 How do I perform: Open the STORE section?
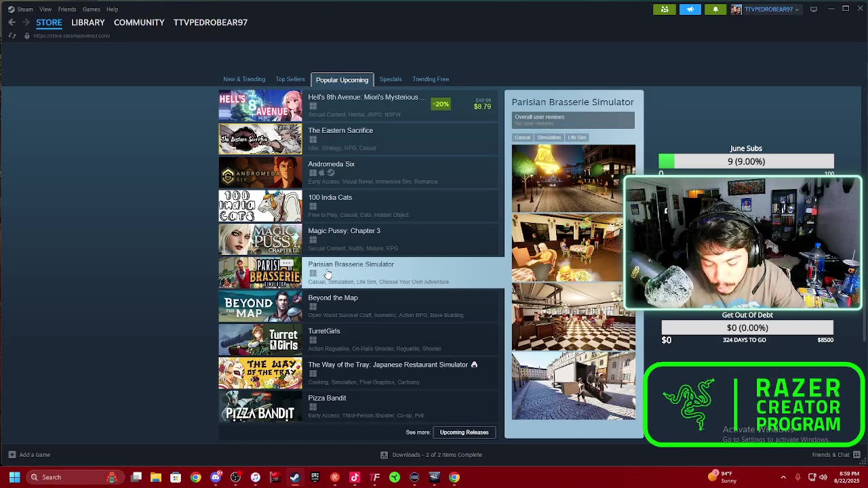[x=49, y=22]
